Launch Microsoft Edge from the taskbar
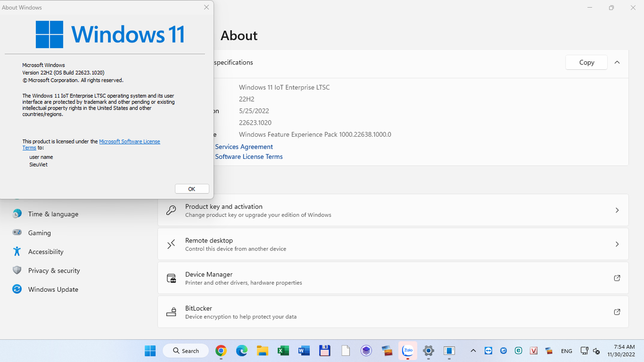The image size is (644, 362). pos(242,350)
